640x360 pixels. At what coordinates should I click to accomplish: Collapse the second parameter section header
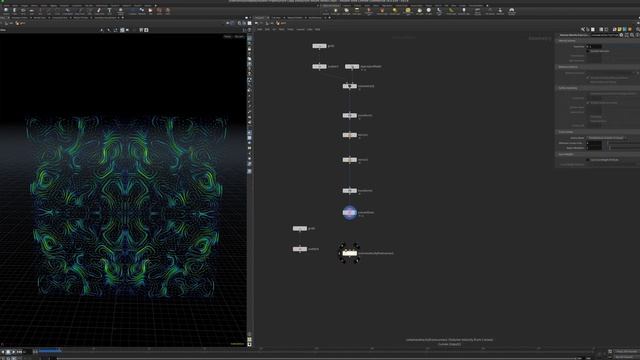(598, 67)
